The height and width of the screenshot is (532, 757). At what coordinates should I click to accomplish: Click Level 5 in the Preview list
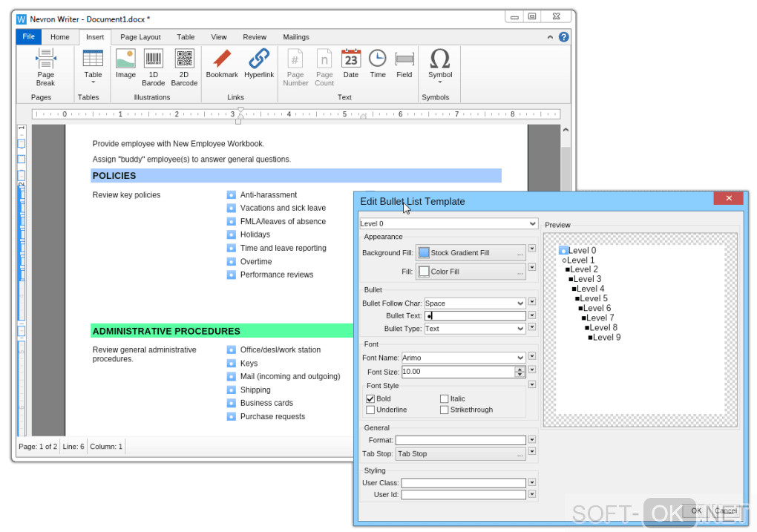pyautogui.click(x=593, y=298)
